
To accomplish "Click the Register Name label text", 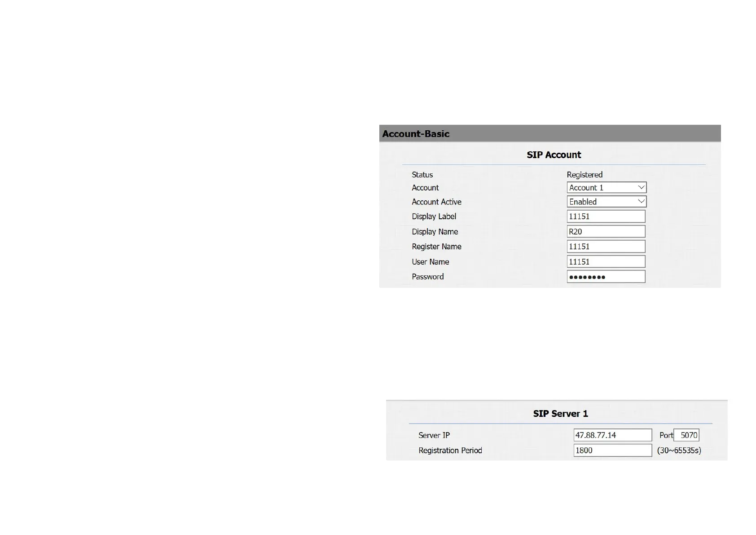I will (x=436, y=247).
